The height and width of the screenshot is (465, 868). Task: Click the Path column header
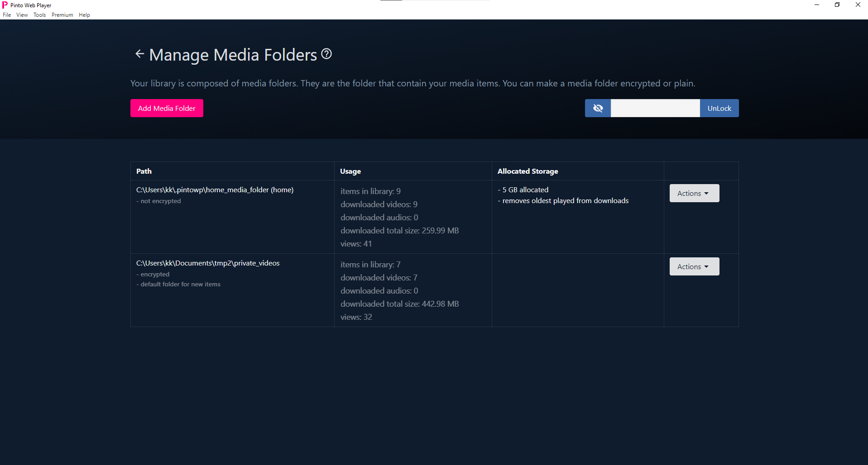[x=144, y=171]
